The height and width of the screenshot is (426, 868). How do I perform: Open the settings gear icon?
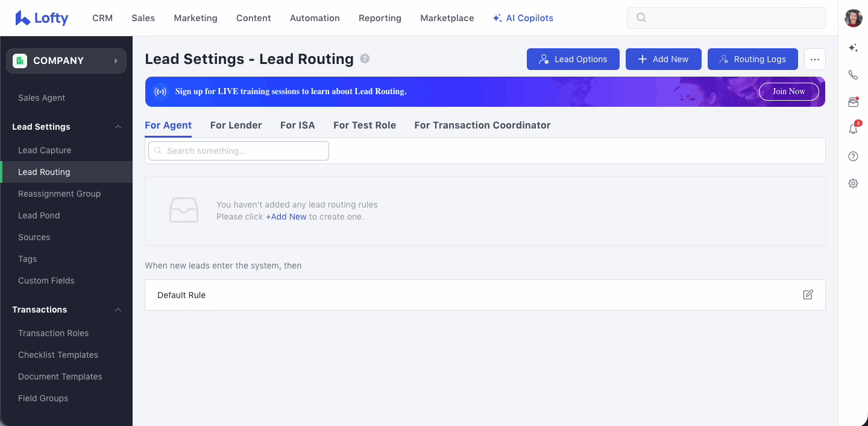853,183
